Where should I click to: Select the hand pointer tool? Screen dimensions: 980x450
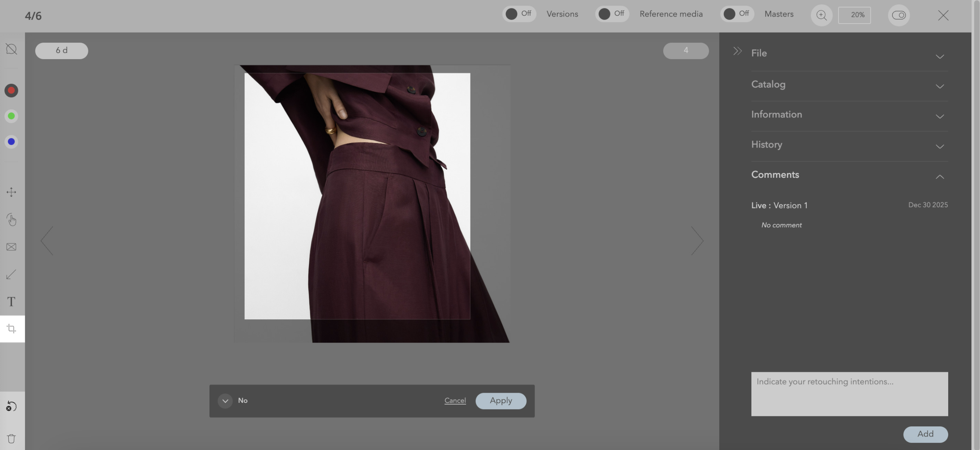(x=12, y=220)
